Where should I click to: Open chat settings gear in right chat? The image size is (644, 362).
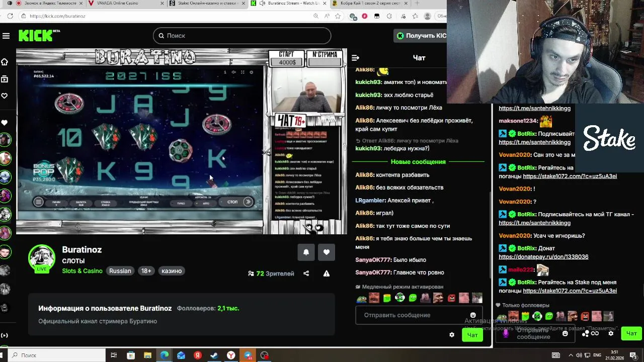click(x=611, y=333)
